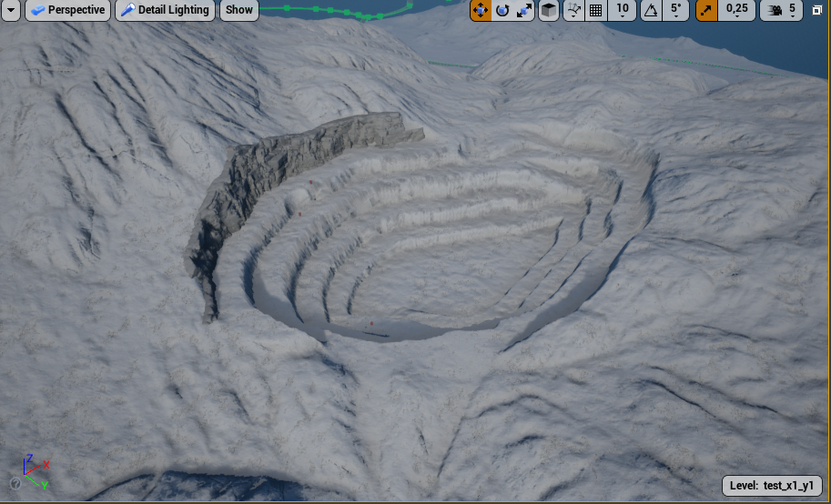
Task: Select the translate (move) gizmo tool
Action: [481, 10]
